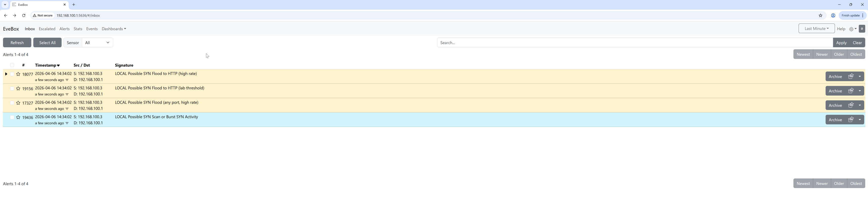Viewport: 868px width, 204px height.
Task: Click filter icon beside timestamp of alert 17327
Action: coord(67,109)
